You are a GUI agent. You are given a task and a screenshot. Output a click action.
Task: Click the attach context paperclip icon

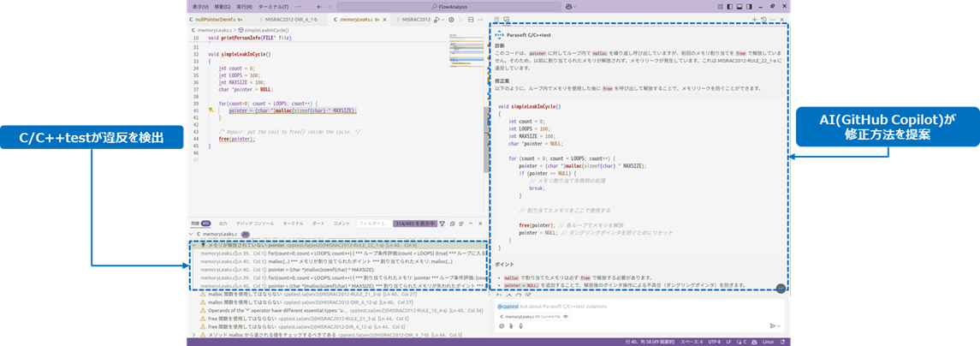pos(511,325)
